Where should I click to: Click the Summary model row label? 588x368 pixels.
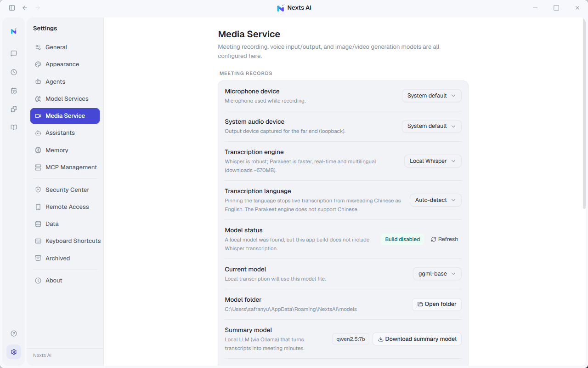[x=248, y=330]
